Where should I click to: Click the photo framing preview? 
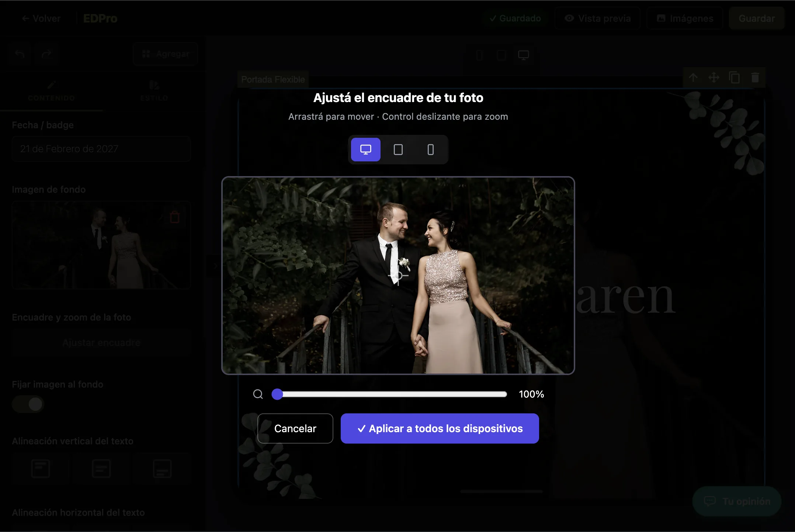pos(398,276)
